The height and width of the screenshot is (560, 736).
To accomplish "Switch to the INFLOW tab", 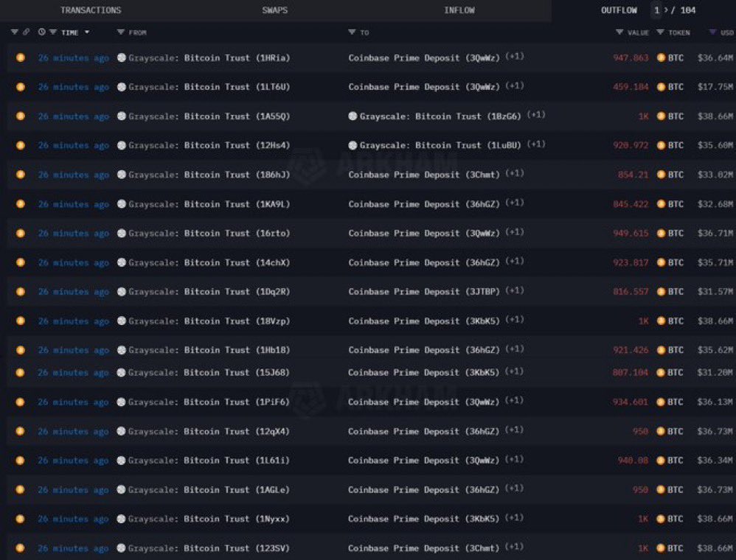I will [x=459, y=10].
